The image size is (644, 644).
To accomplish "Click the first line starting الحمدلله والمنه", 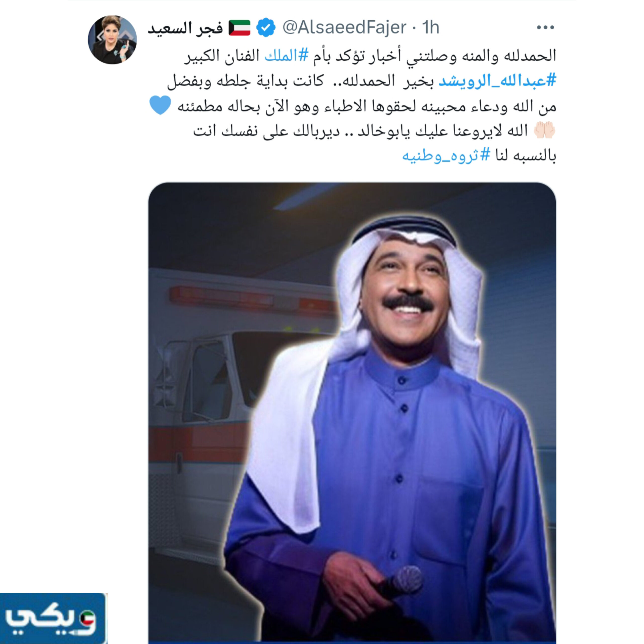I will (370, 56).
